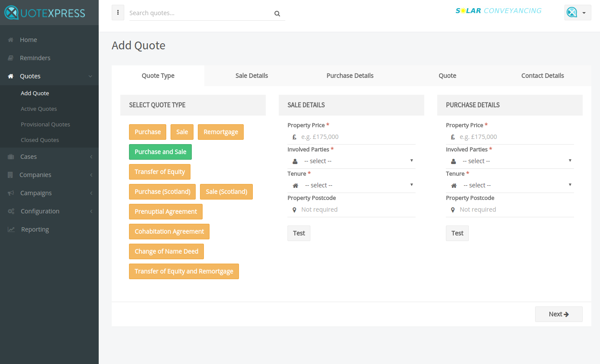Switch to the Contact Details tab
The width and height of the screenshot is (600, 364).
pos(542,76)
